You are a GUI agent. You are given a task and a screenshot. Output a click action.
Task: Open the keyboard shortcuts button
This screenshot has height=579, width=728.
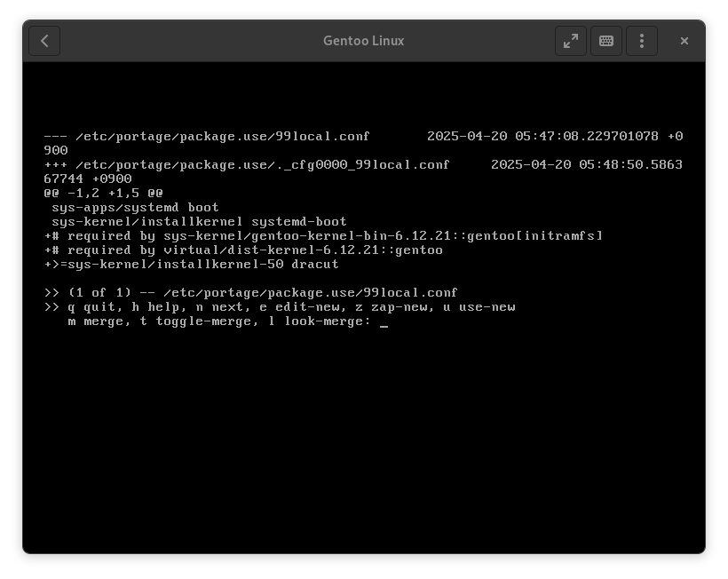(x=605, y=41)
